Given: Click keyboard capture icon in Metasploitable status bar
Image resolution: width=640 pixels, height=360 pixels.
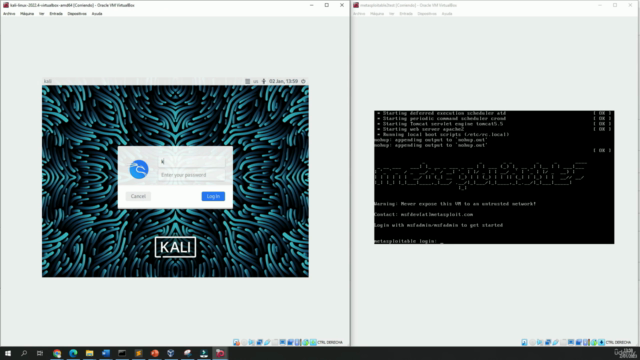Looking at the screenshot, I should [x=601, y=342].
